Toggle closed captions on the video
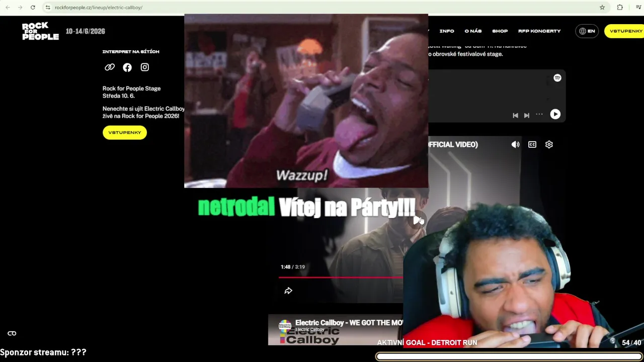The image size is (644, 362). pyautogui.click(x=532, y=145)
